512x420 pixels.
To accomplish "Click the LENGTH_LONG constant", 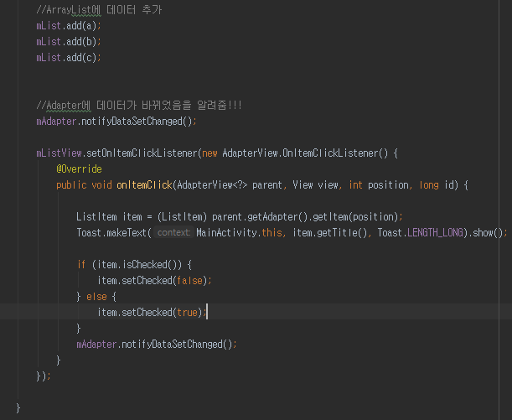I will pyautogui.click(x=435, y=233).
